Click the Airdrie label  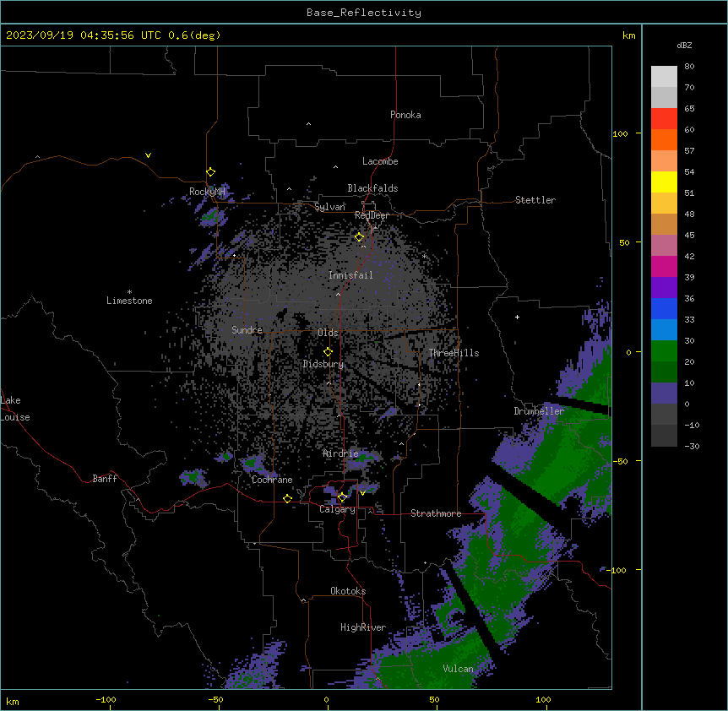341,453
